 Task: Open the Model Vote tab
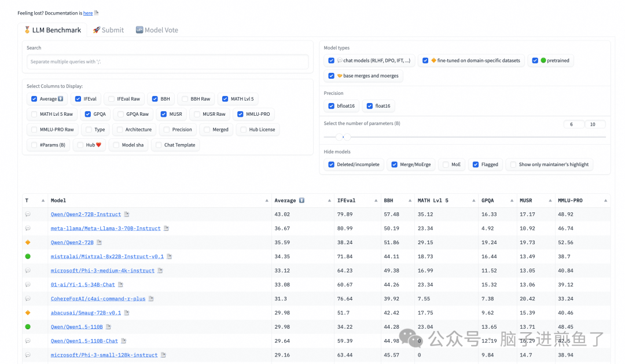tap(157, 30)
